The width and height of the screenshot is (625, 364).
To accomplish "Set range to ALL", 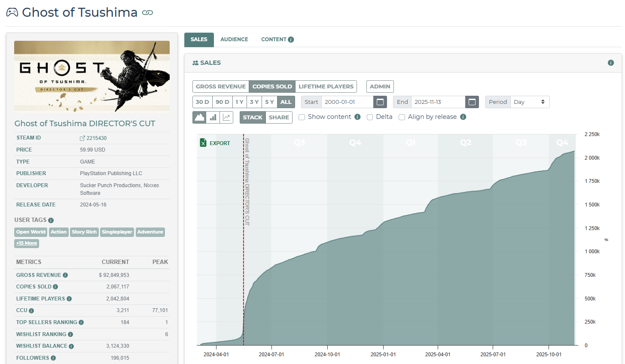I will (x=286, y=102).
